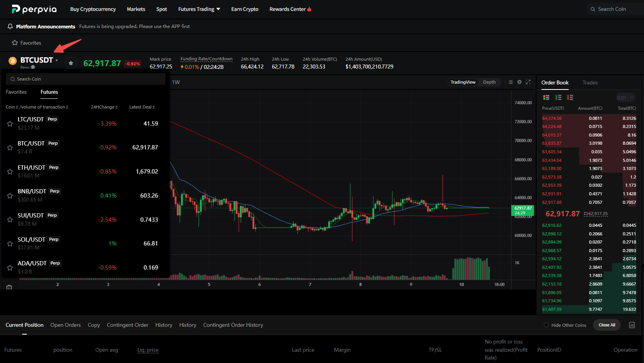Click the chart settings gear icon
Image resolution: width=644 pixels, height=363 pixels.
pos(519,82)
